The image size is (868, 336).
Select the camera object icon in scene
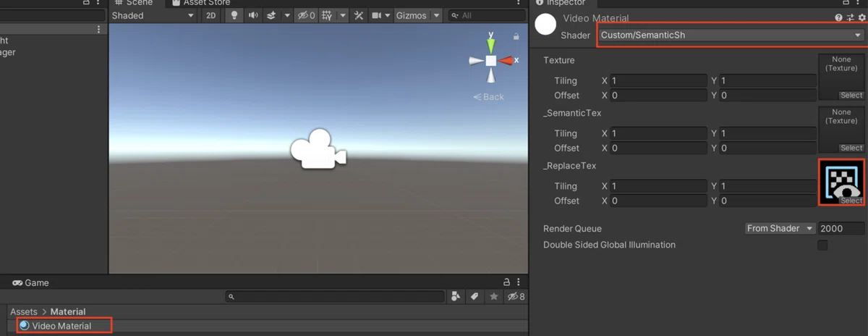318,150
